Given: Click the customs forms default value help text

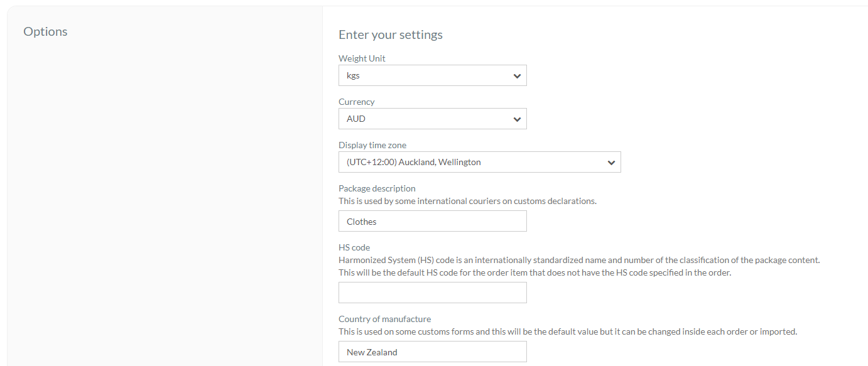Looking at the screenshot, I should pos(568,331).
